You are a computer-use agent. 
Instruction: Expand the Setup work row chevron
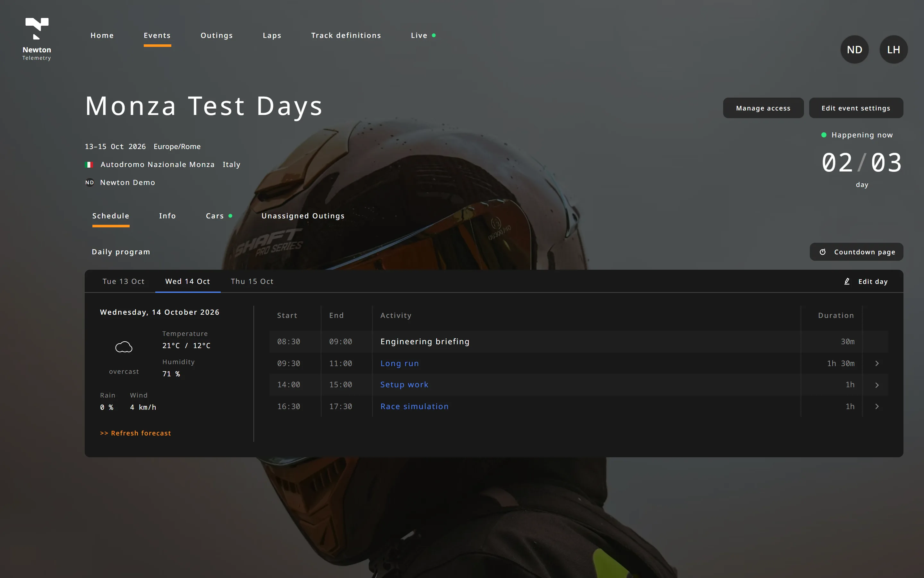(x=877, y=385)
